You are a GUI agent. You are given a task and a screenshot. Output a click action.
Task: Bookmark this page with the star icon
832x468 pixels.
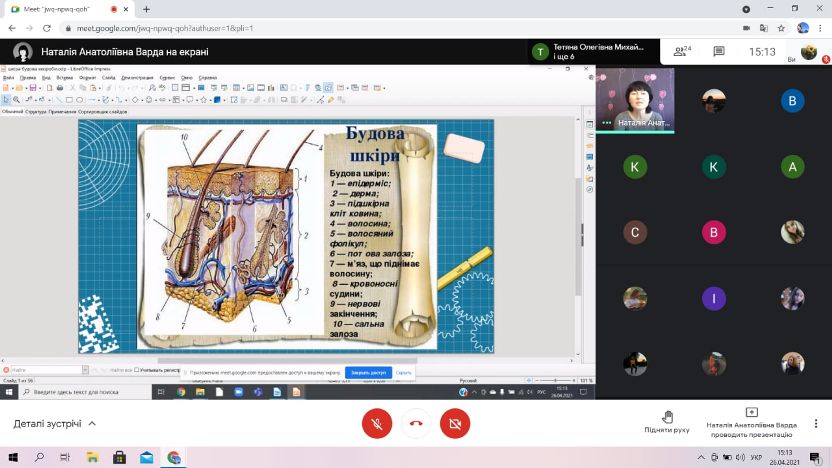pyautogui.click(x=780, y=28)
